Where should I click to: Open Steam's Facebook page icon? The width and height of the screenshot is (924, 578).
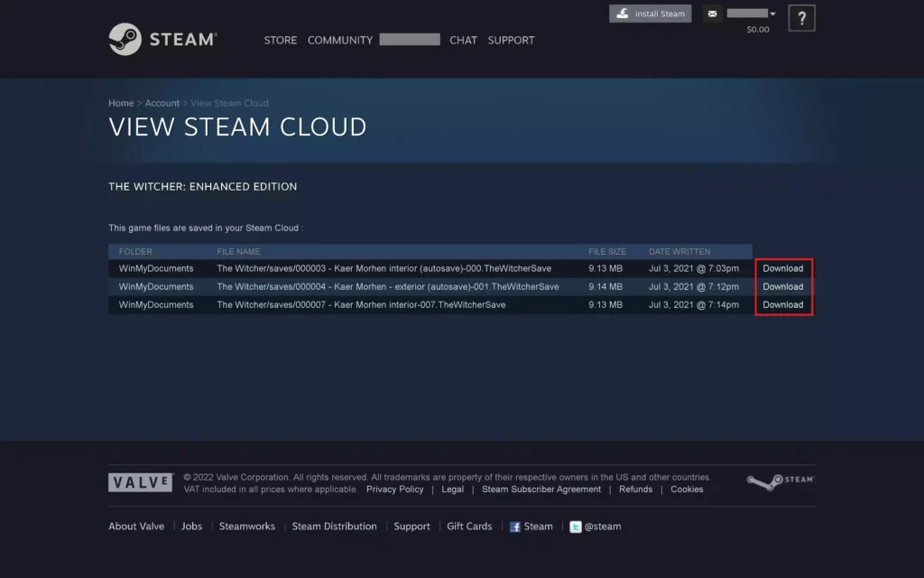515,527
